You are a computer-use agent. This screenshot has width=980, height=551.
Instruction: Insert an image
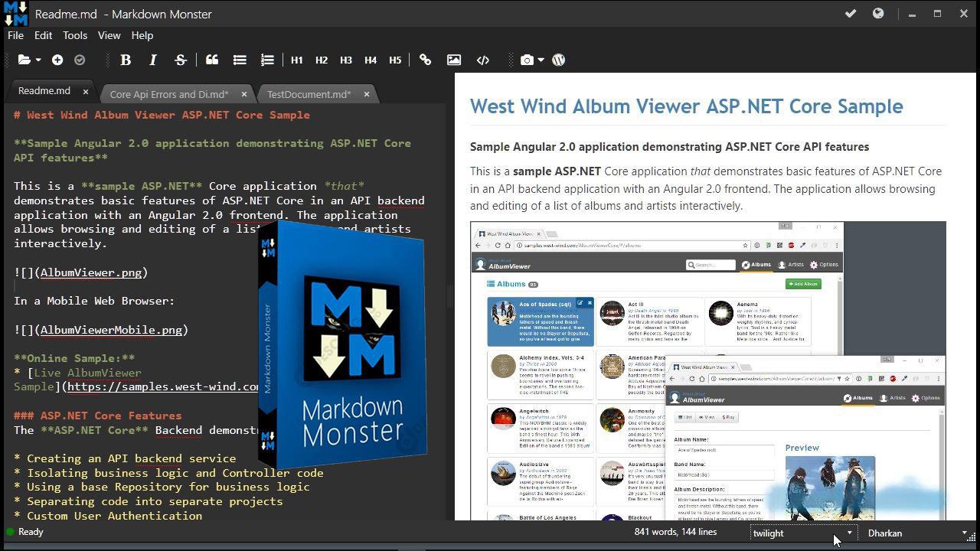[454, 60]
